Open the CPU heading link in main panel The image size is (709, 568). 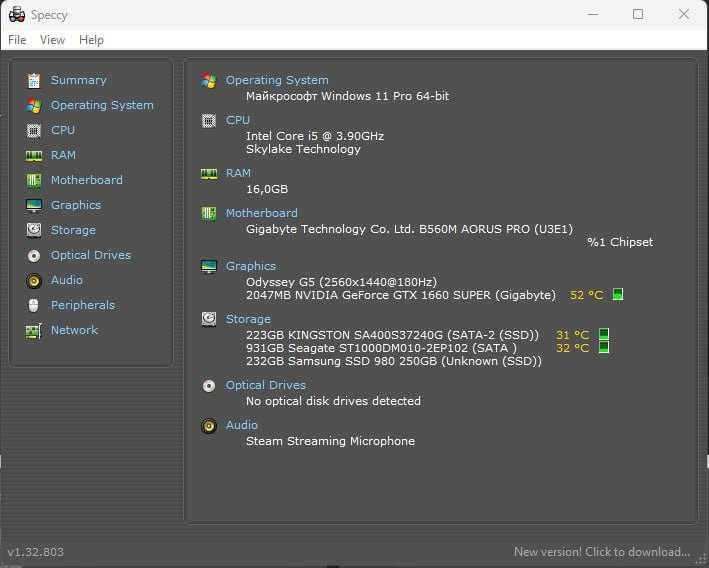point(238,120)
